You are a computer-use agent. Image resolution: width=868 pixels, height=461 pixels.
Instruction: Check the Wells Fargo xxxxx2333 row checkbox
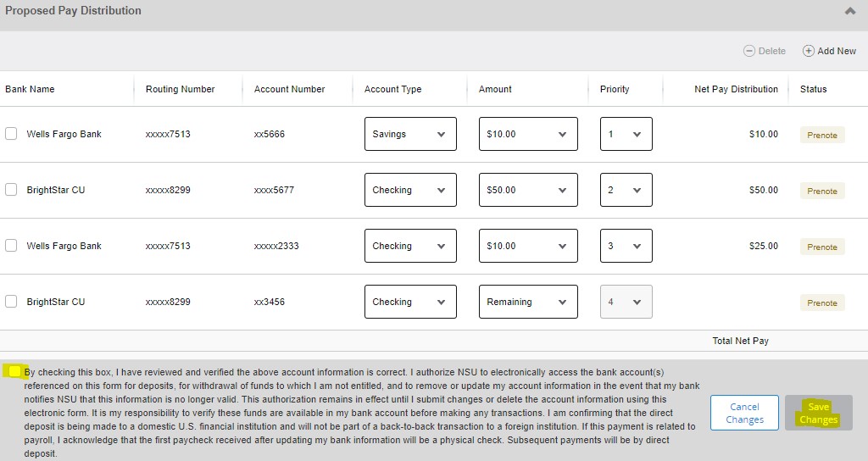click(x=11, y=245)
